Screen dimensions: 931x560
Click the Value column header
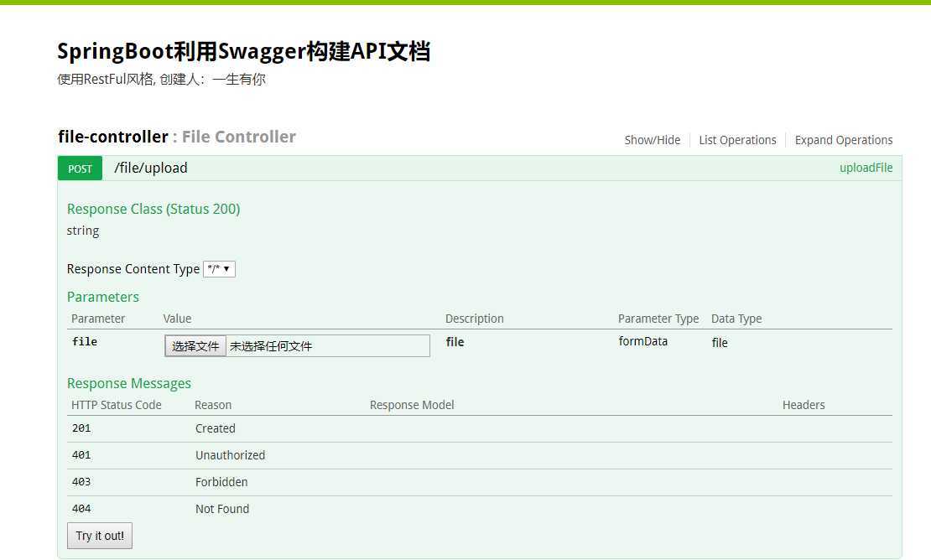tap(177, 319)
